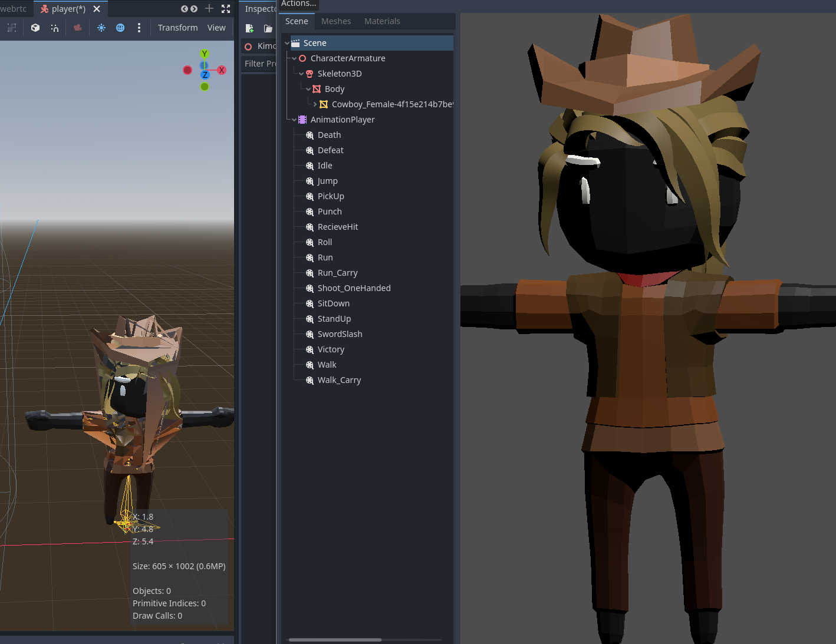836x644 pixels.
Task: Click the new resource icon in the Inspector
Action: tap(249, 28)
